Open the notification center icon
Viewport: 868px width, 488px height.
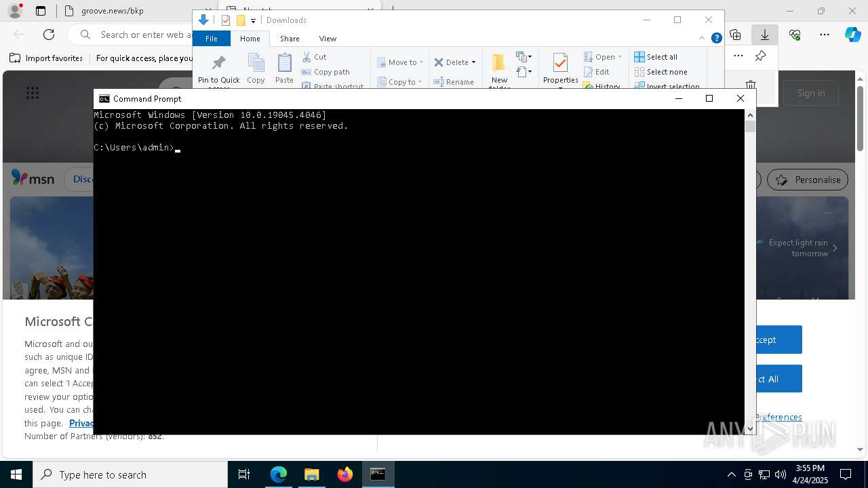tap(846, 474)
